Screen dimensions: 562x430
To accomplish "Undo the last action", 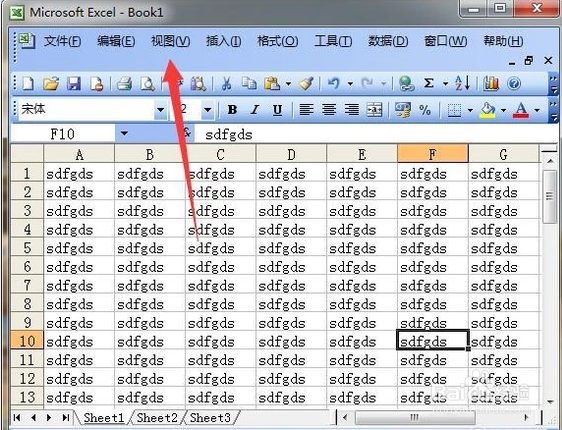I will tap(334, 84).
